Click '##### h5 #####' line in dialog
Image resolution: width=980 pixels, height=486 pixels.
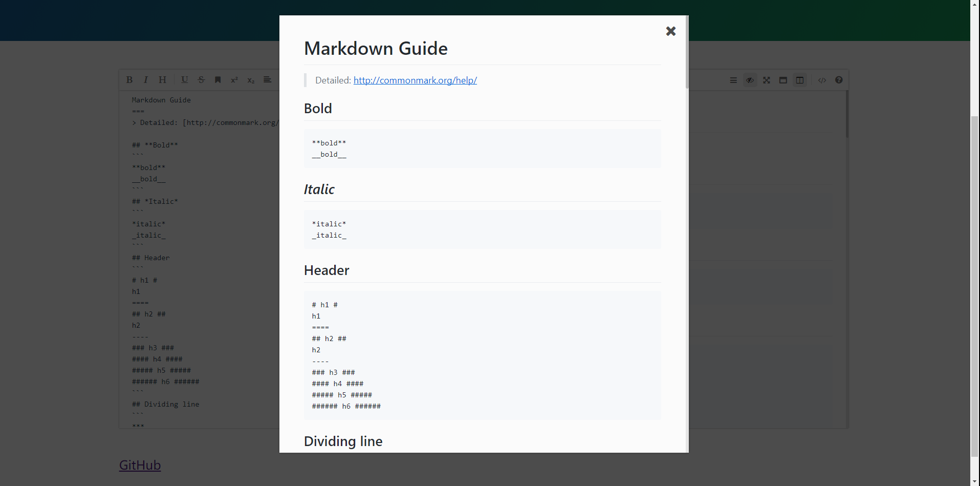342,395
